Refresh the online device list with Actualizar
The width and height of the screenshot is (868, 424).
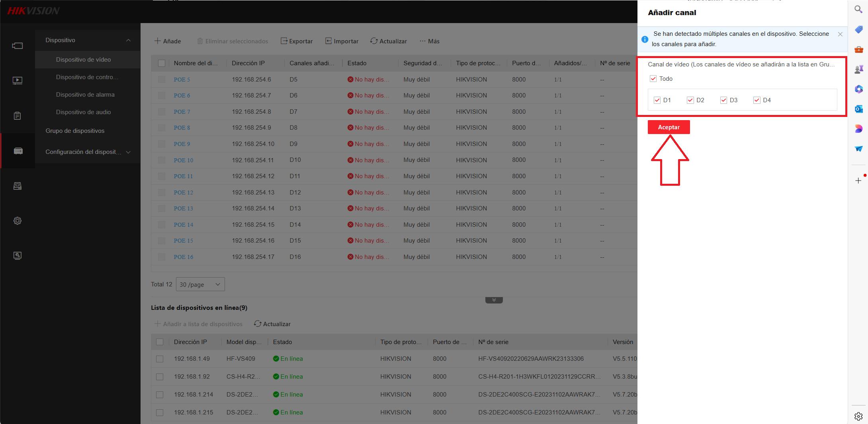272,324
